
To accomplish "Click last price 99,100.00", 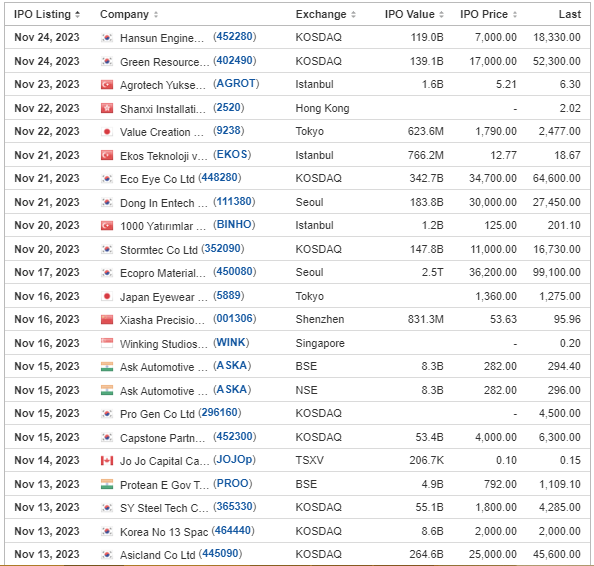I will [x=556, y=272].
